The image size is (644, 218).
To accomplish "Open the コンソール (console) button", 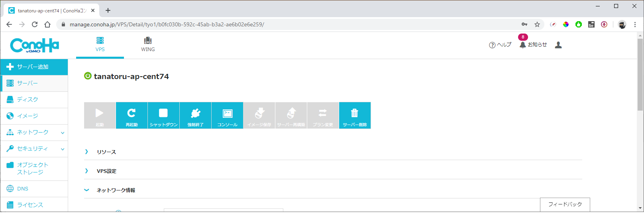I will click(x=227, y=115).
